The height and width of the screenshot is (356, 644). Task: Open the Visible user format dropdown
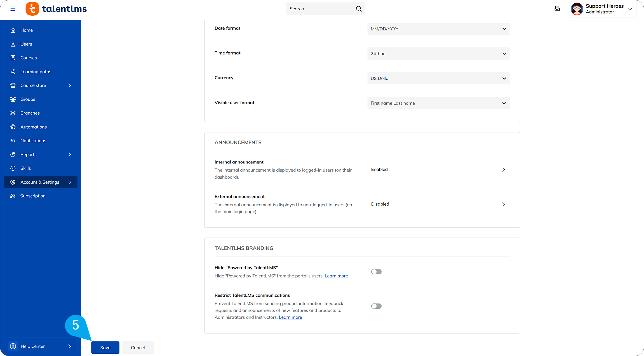pyautogui.click(x=438, y=103)
